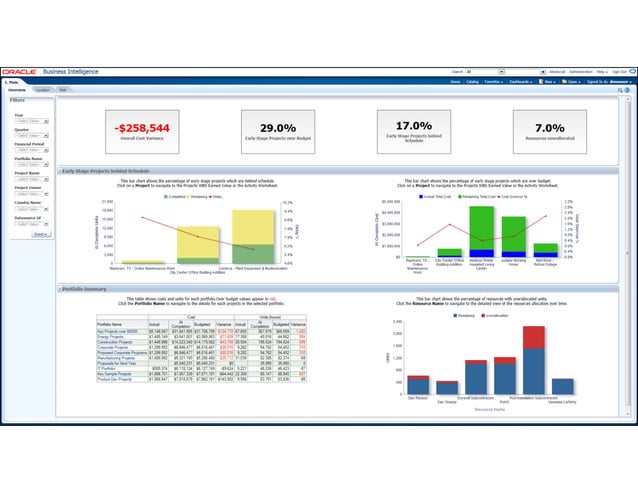
Task: Click the Oracle logo
Action: click(x=19, y=72)
